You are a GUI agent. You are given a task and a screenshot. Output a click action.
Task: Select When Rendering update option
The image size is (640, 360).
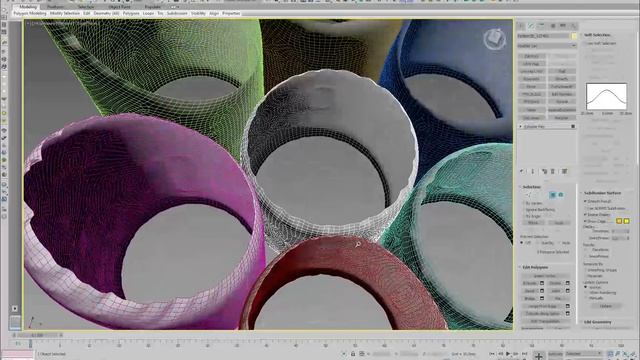coord(586,293)
